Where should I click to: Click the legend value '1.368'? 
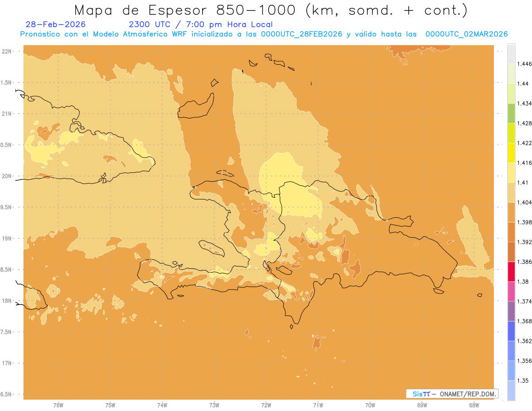(x=524, y=321)
